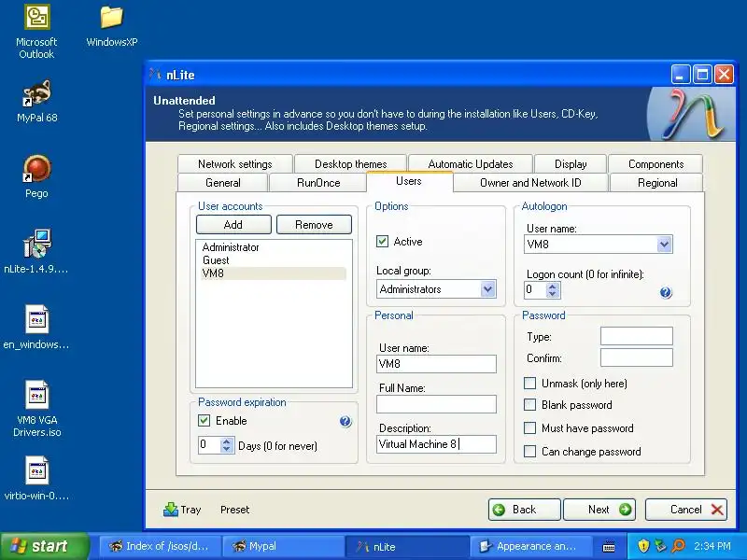Viewport: 747px width, 560px height.
Task: Open the Local group Administrators dropdown
Action: pyautogui.click(x=487, y=289)
